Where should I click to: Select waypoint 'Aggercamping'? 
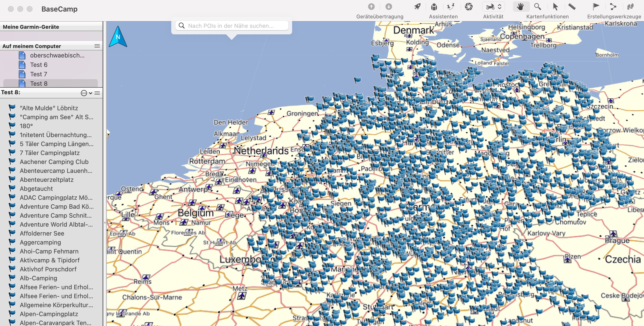[x=40, y=242]
